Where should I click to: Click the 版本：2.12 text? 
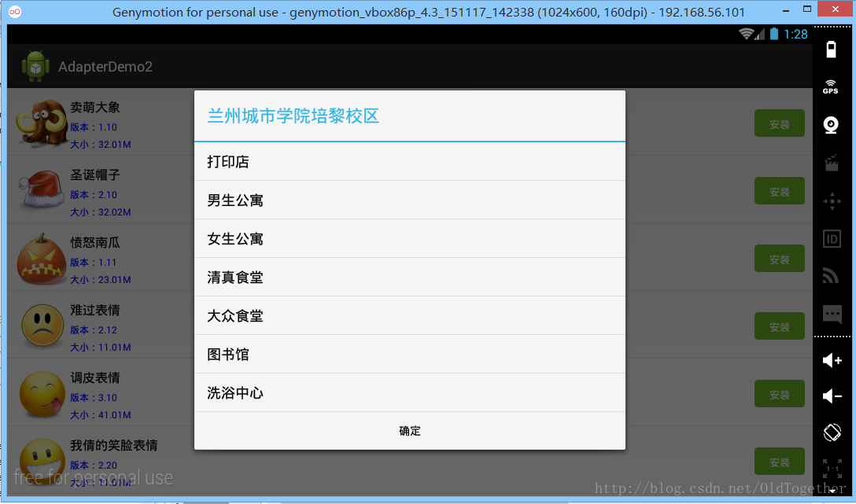click(x=94, y=330)
